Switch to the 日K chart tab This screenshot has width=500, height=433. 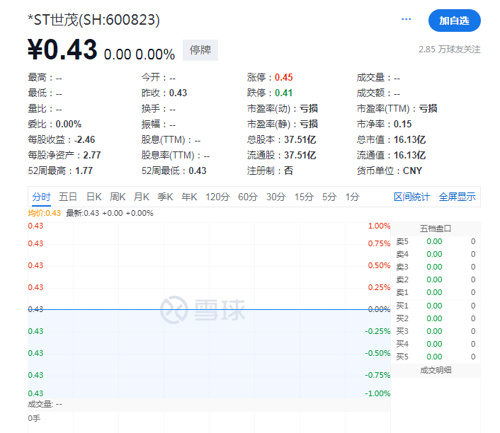[x=94, y=197]
